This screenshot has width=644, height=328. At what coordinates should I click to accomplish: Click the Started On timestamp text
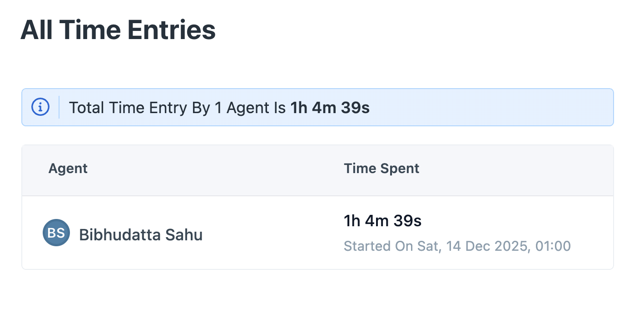coord(457,246)
